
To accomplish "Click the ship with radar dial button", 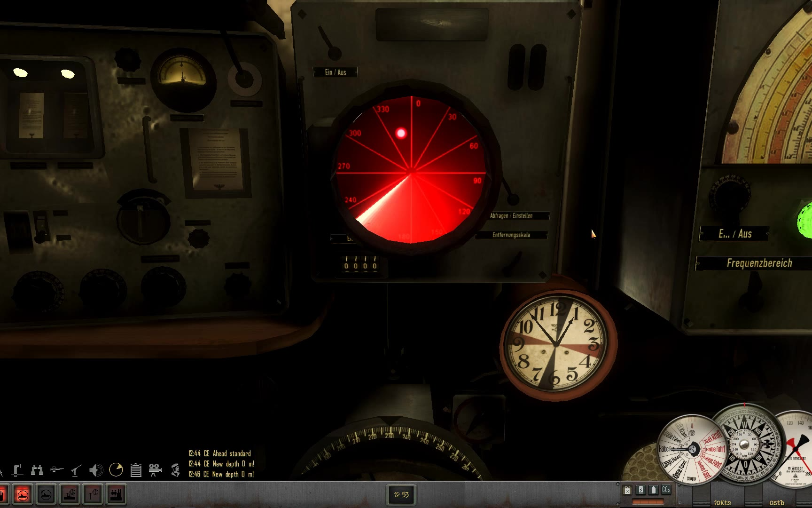I will [x=70, y=495].
